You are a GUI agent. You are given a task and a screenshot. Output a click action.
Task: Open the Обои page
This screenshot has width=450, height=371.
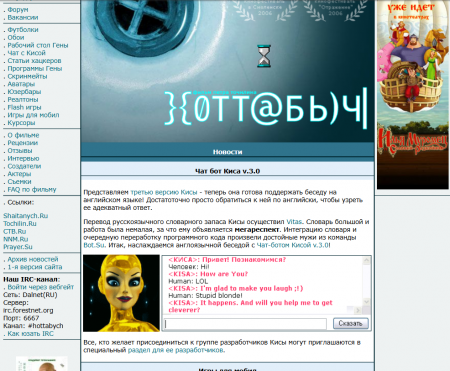[x=16, y=37]
